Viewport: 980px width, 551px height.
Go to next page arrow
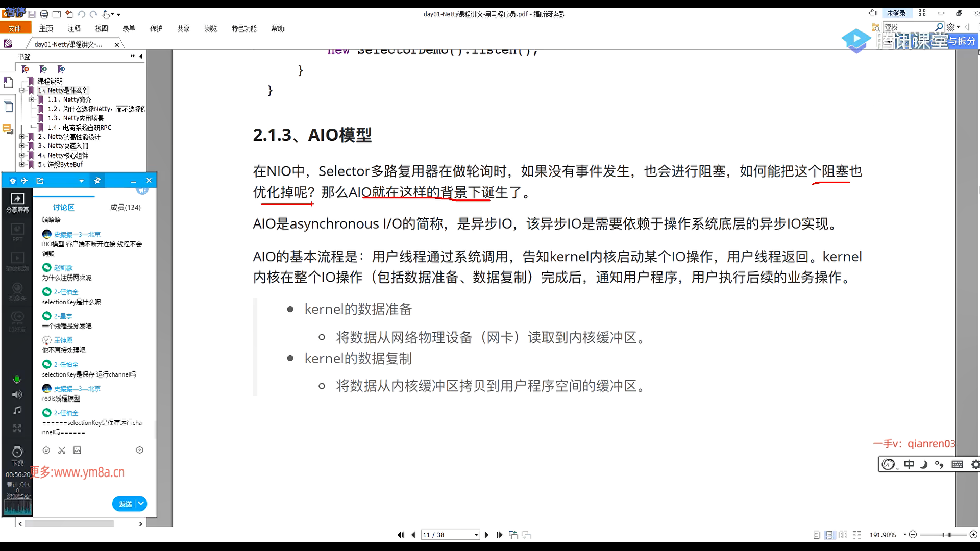(486, 535)
